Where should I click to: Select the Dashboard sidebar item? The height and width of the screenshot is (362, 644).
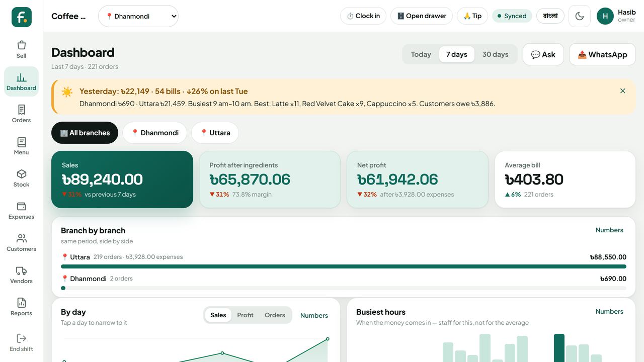point(21,81)
